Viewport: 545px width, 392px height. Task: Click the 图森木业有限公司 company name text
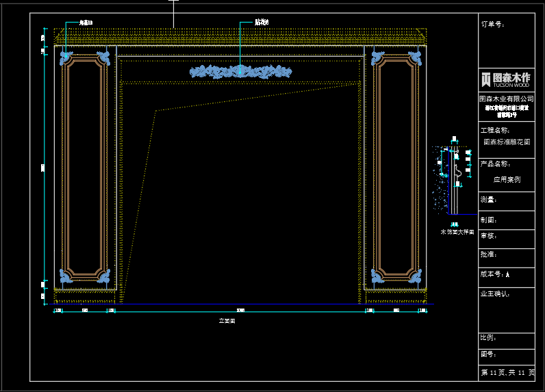click(505, 99)
